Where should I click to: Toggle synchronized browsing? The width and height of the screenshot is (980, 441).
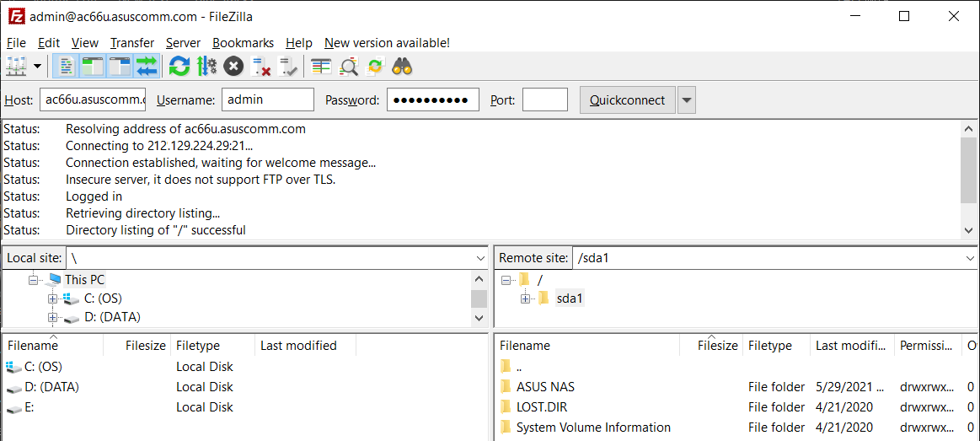(375, 66)
